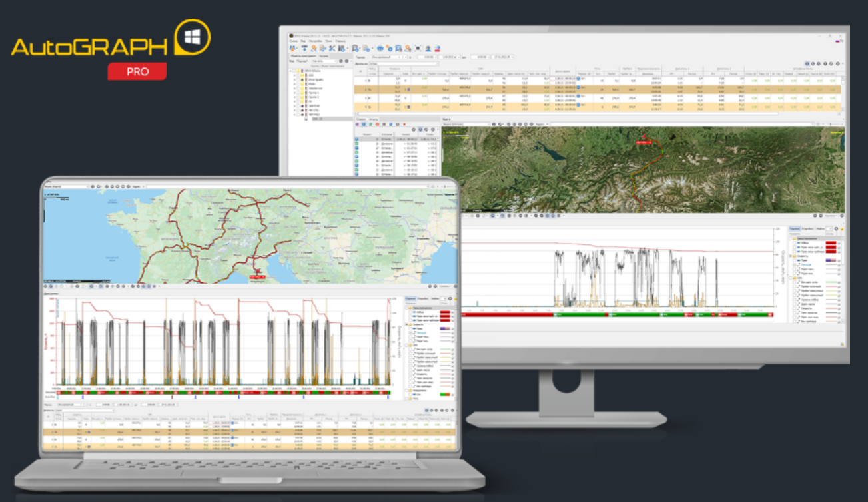
Task: Tick the Группа 1 checkbox in objects tree
Action: click(298, 93)
